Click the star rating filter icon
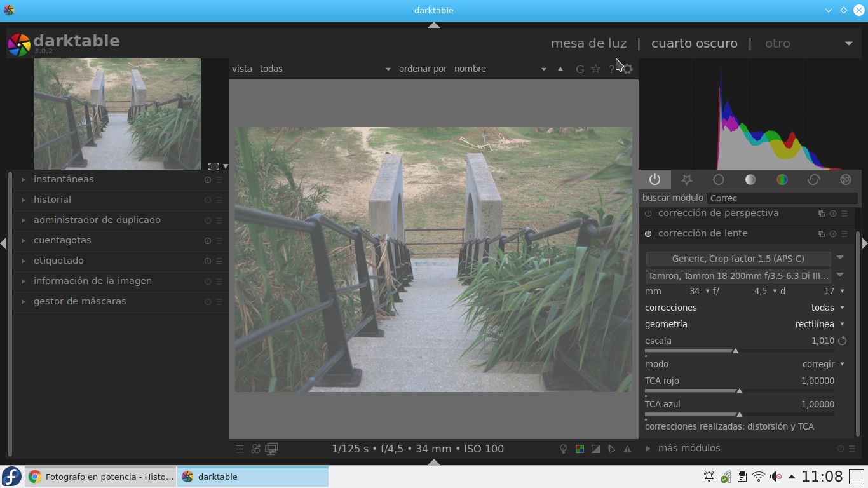The height and width of the screenshot is (488, 868). coord(595,69)
